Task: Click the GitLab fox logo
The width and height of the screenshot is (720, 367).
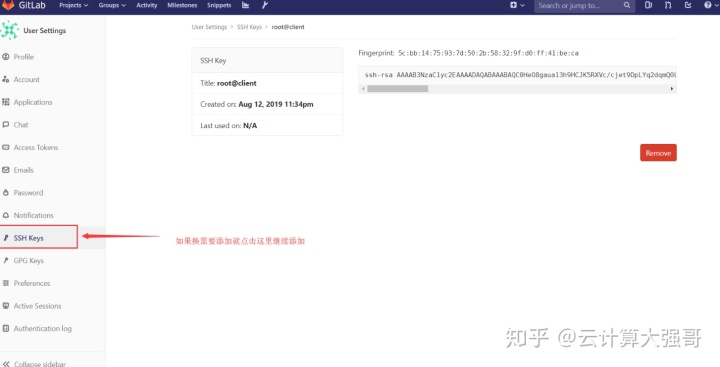Action: coord(8,5)
